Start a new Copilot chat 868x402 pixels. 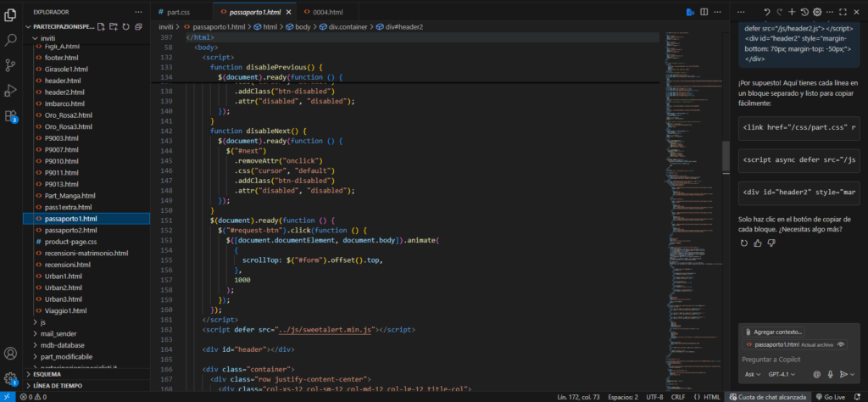click(792, 12)
